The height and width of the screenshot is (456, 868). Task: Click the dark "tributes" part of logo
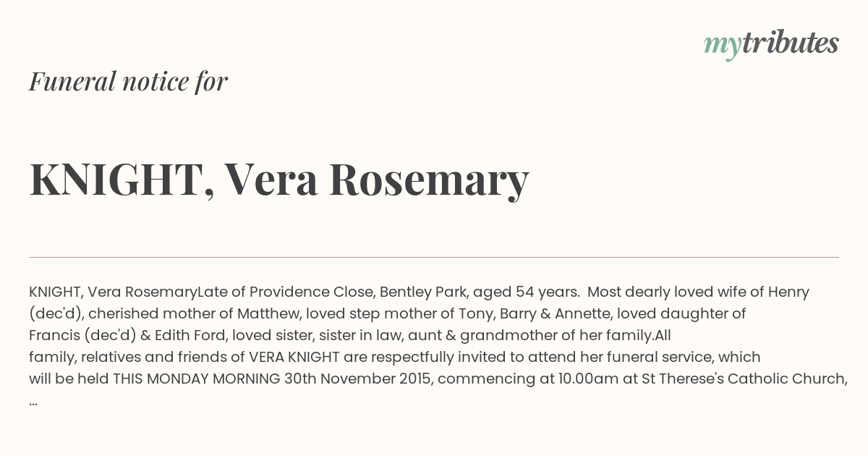point(790,43)
